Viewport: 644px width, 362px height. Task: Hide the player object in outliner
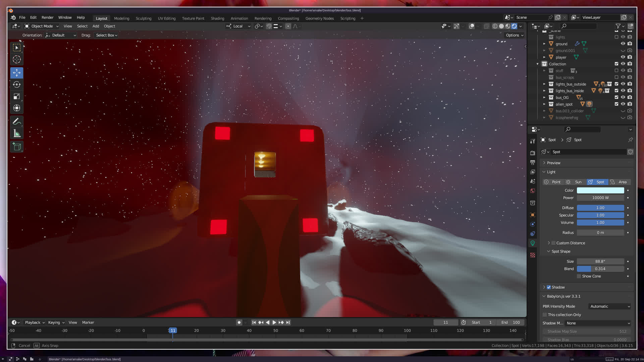click(623, 57)
